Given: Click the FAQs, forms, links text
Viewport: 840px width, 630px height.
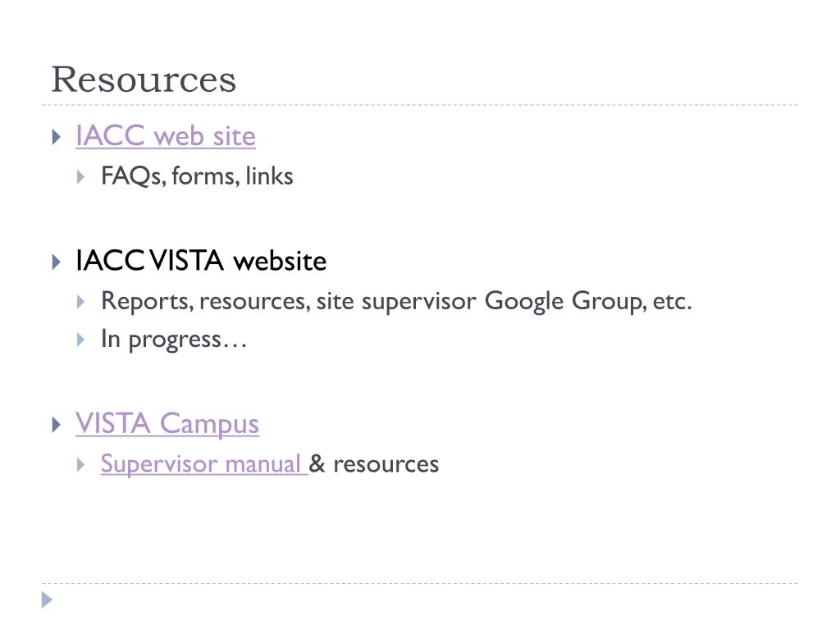Looking at the screenshot, I should pyautogui.click(x=197, y=176).
